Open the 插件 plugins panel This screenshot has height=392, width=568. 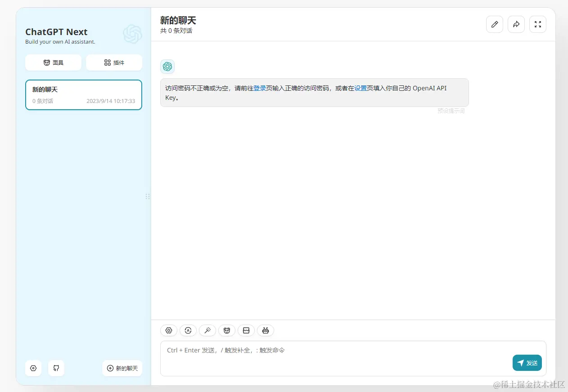click(x=114, y=62)
